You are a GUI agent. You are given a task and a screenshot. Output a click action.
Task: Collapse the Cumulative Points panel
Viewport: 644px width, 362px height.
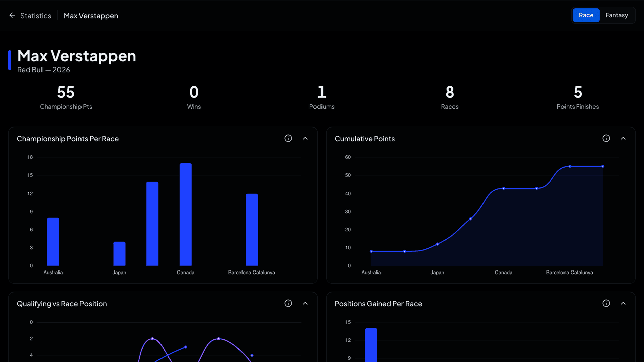click(x=623, y=138)
